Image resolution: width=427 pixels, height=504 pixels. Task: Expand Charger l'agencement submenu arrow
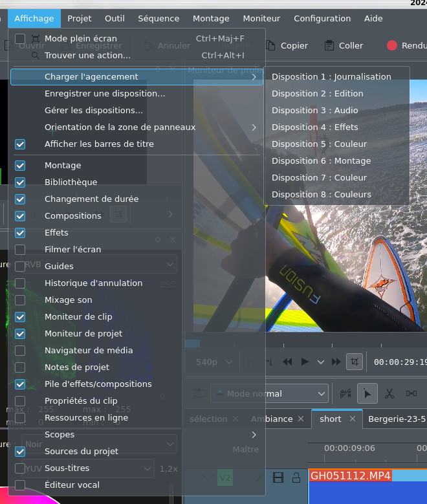254,77
